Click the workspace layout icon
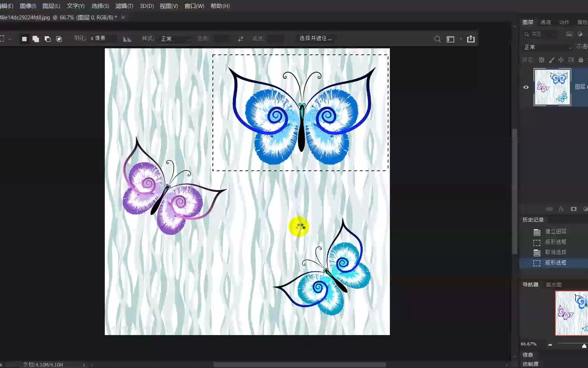Image resolution: width=588 pixels, height=368 pixels. tap(450, 39)
